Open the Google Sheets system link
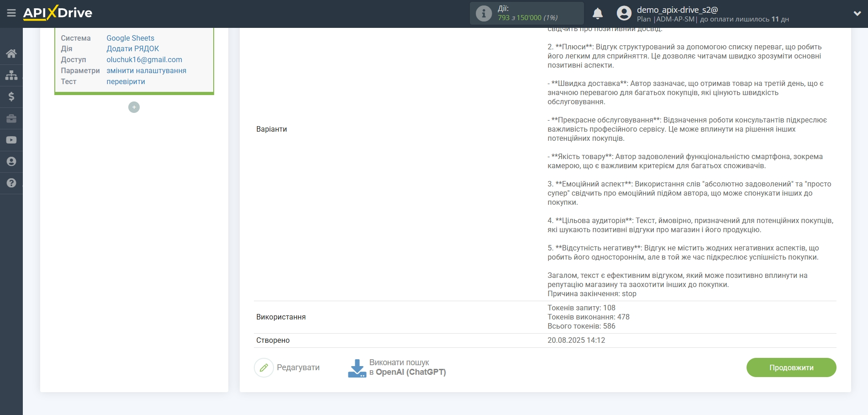The image size is (868, 415). 130,38
